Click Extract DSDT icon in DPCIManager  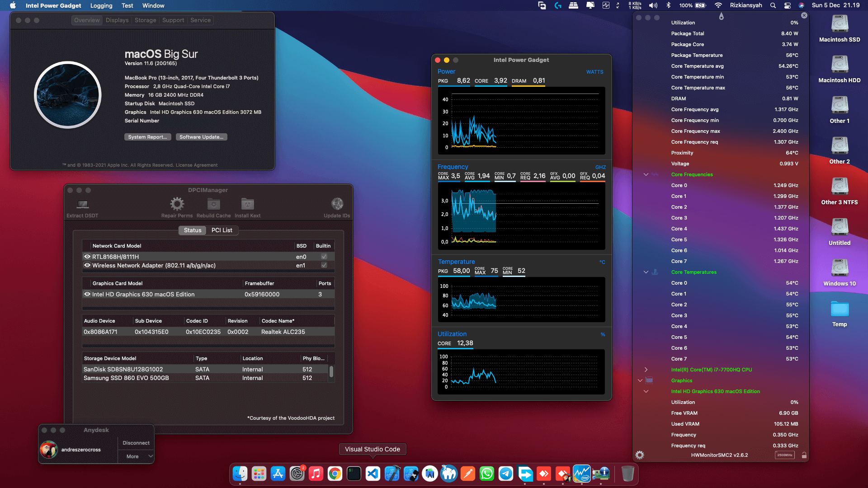(x=82, y=204)
